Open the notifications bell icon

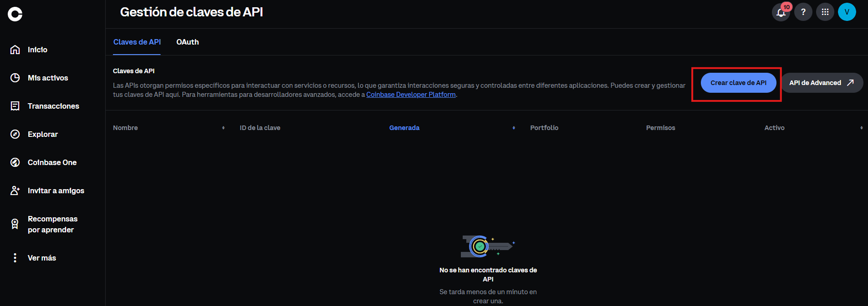[781, 12]
